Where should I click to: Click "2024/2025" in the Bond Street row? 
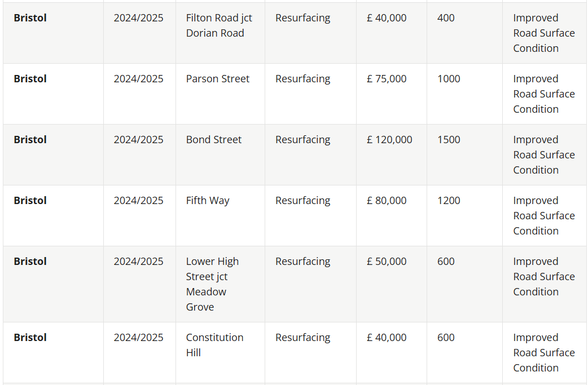138,140
